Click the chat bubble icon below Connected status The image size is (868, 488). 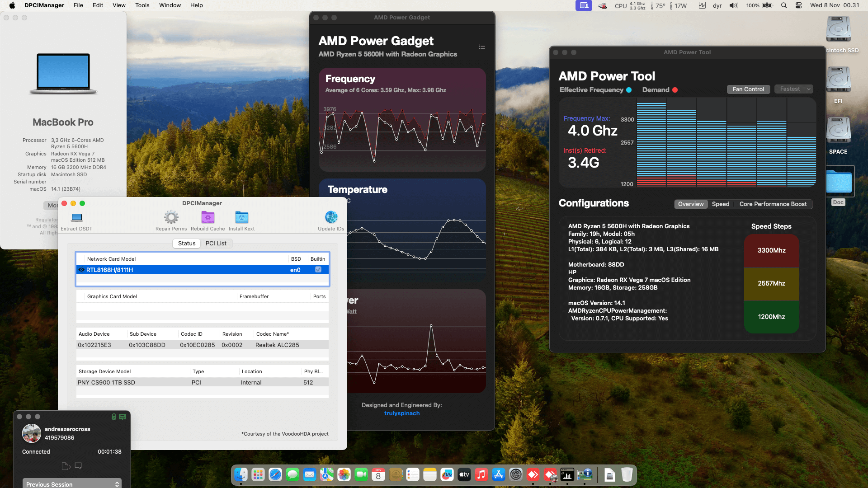(x=78, y=466)
